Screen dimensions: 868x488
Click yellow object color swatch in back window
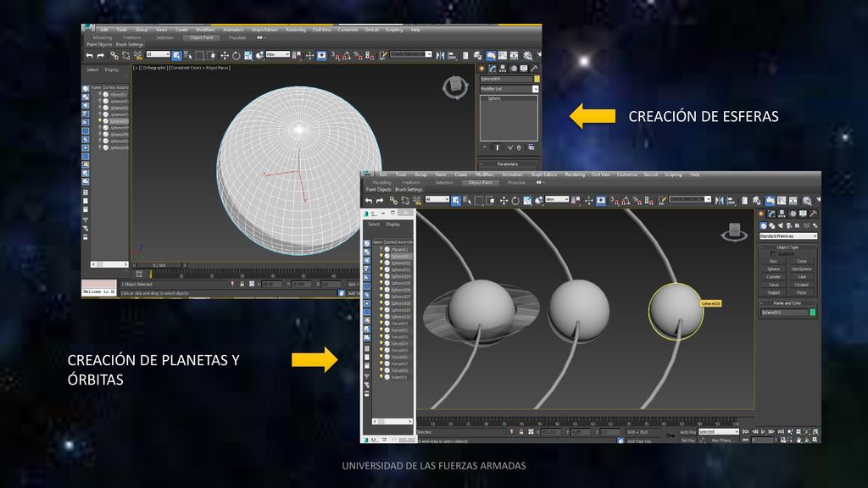(537, 79)
